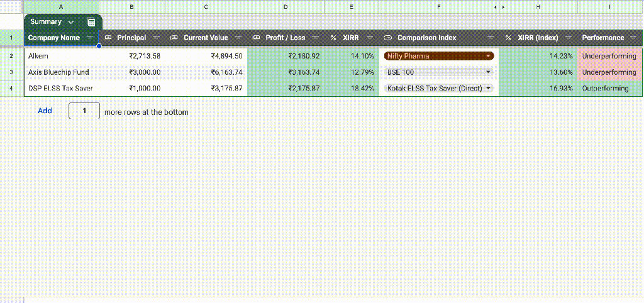This screenshot has width=644, height=303.
Task: Expand hidden column G arrows
Action: tap(499, 7)
